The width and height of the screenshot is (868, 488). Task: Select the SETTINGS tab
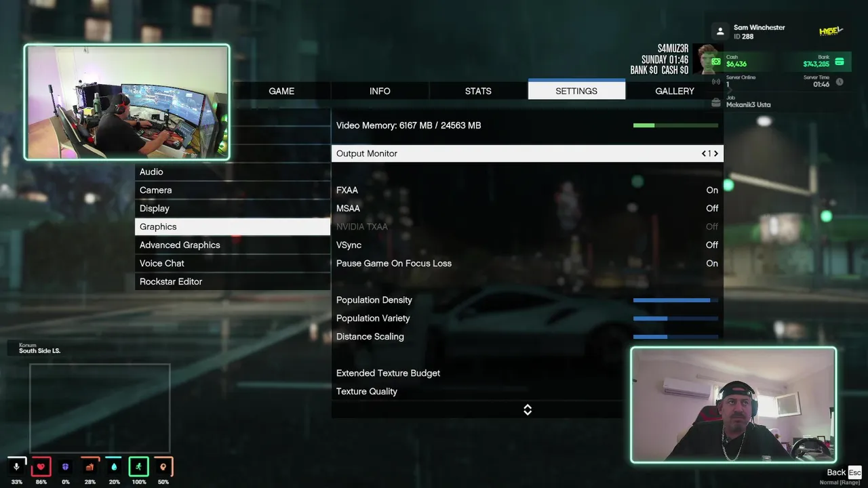point(576,90)
